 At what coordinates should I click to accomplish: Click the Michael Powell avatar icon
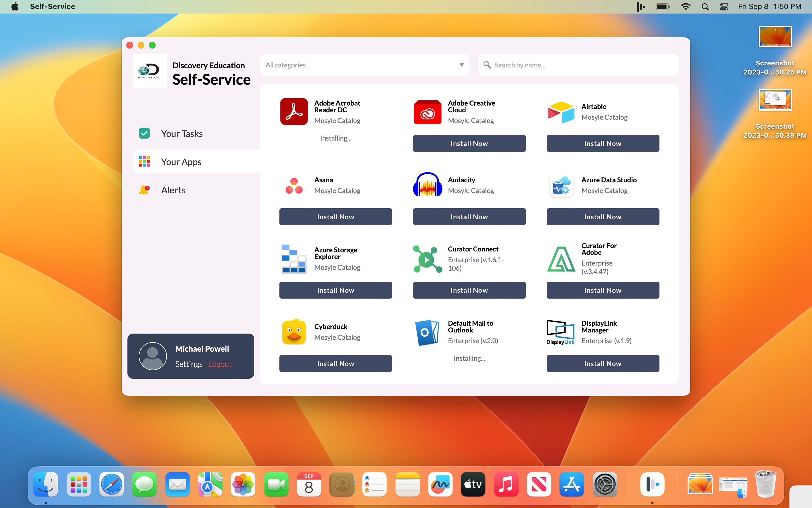point(153,356)
